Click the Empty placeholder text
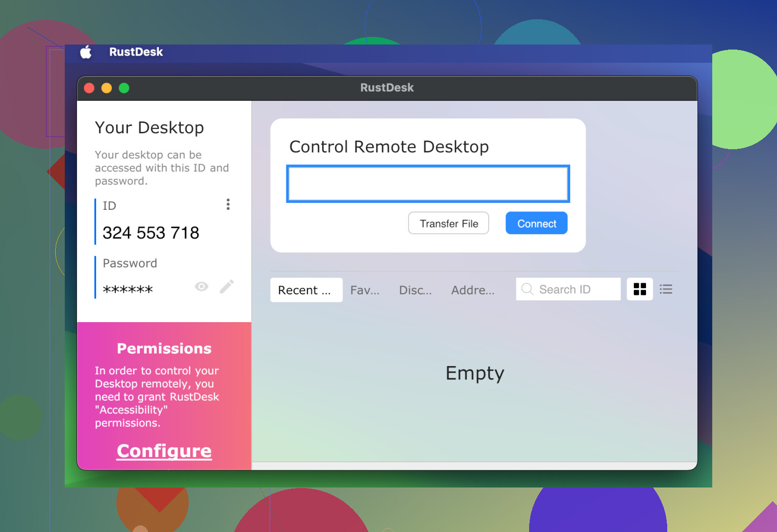The image size is (777, 532). 474,373
